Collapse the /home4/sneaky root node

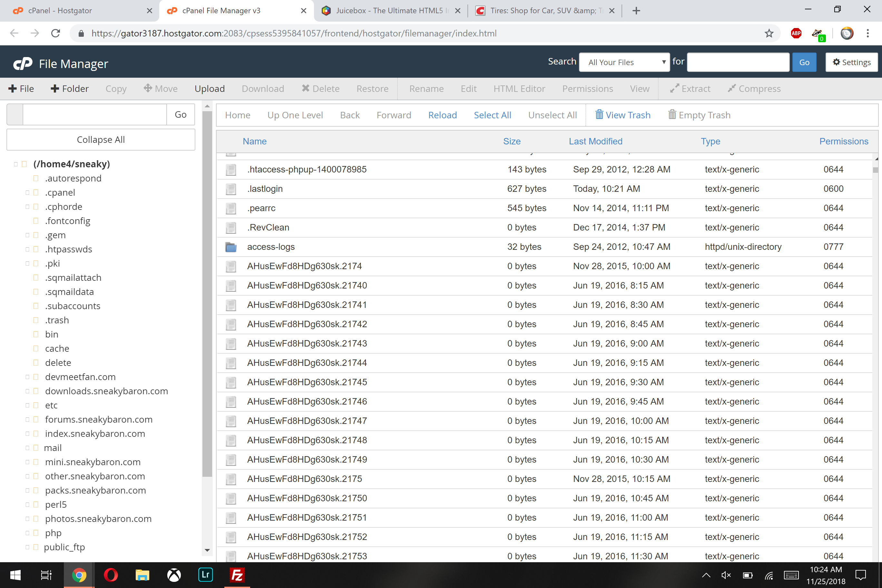click(16, 164)
